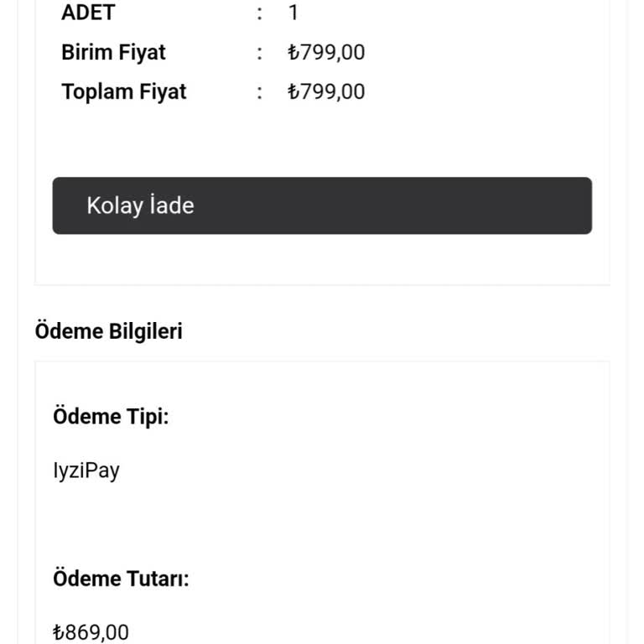Click blank space between IyziPay and Ödeme Tutarı
Viewport: 644px width, 644px height.
click(x=322, y=524)
